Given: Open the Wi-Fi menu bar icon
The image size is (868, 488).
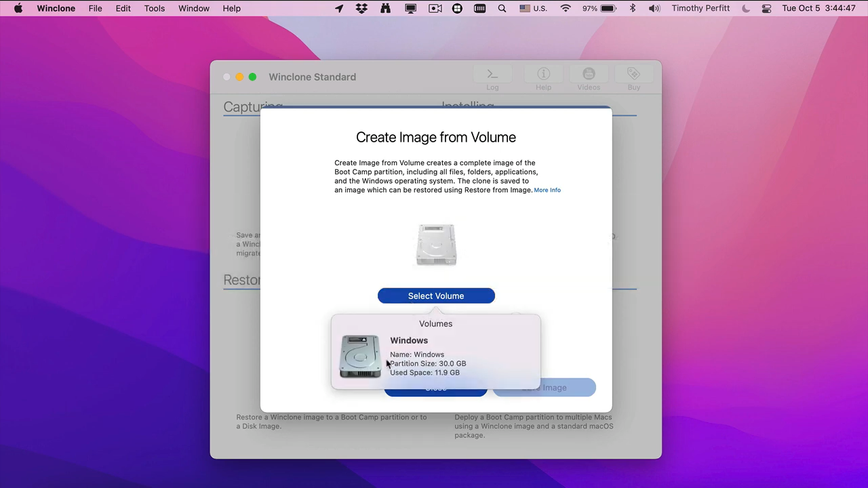Looking at the screenshot, I should pyautogui.click(x=565, y=8).
